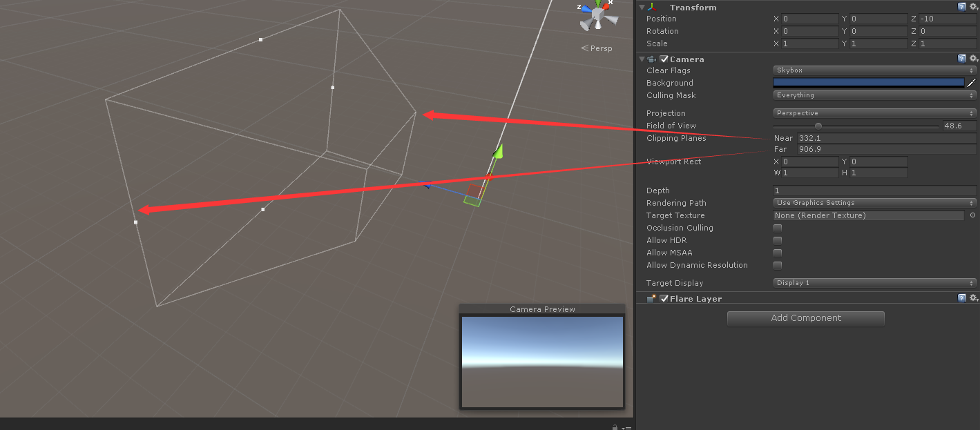Click the Viewport Rect H field

coord(878,173)
